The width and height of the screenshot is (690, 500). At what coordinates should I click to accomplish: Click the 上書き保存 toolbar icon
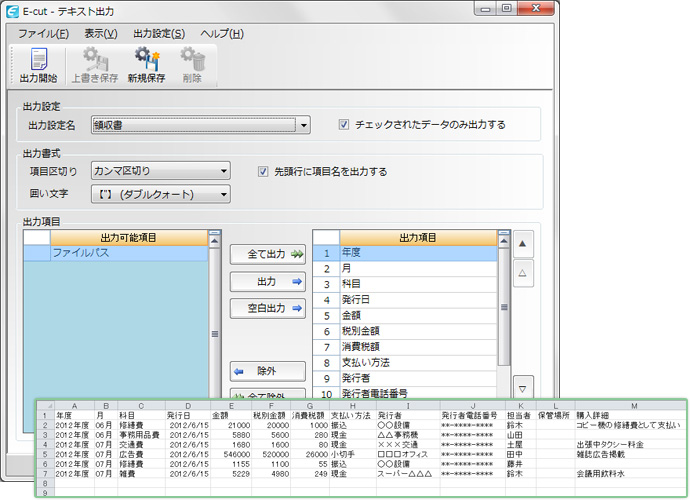click(x=95, y=66)
